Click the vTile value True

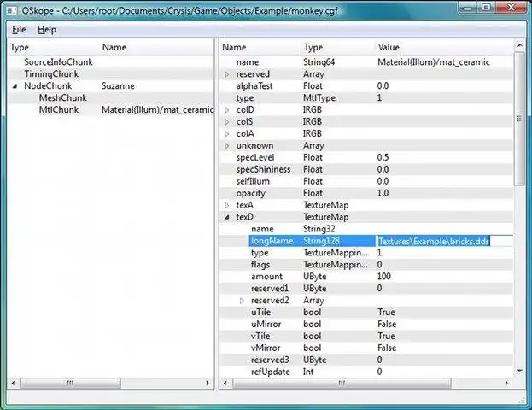click(x=386, y=336)
